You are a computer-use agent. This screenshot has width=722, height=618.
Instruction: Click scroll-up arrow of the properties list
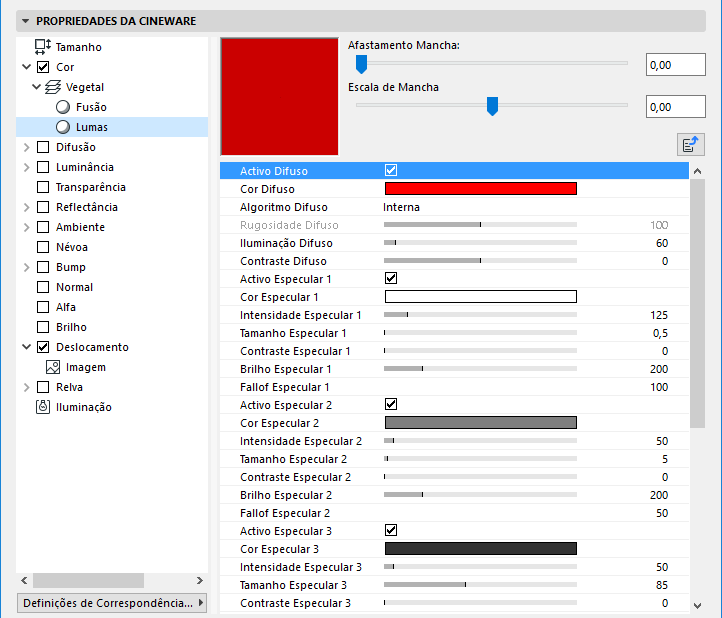698,171
